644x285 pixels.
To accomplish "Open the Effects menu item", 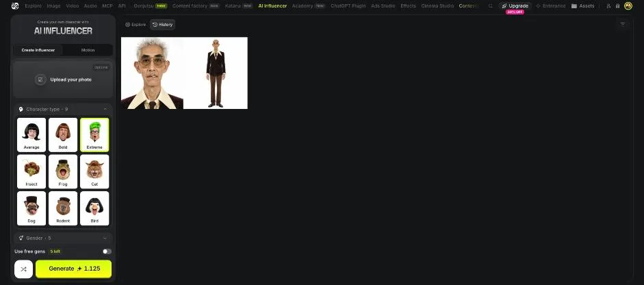I will click(409, 5).
